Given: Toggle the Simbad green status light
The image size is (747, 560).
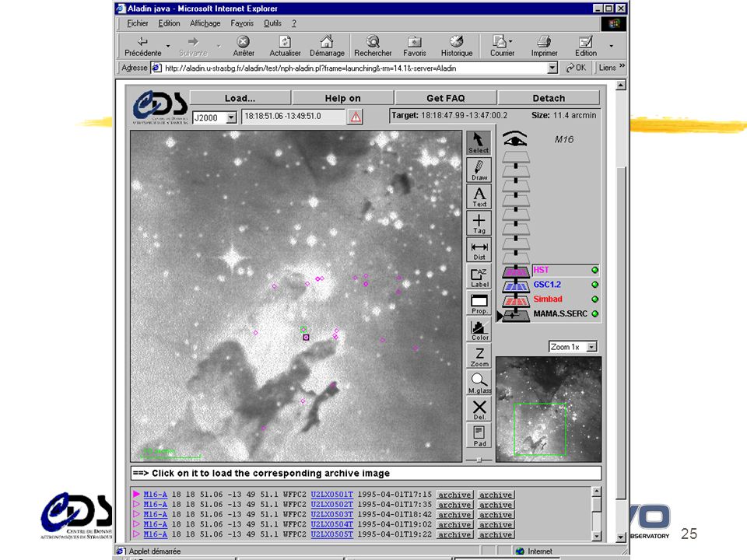Looking at the screenshot, I should coord(594,299).
